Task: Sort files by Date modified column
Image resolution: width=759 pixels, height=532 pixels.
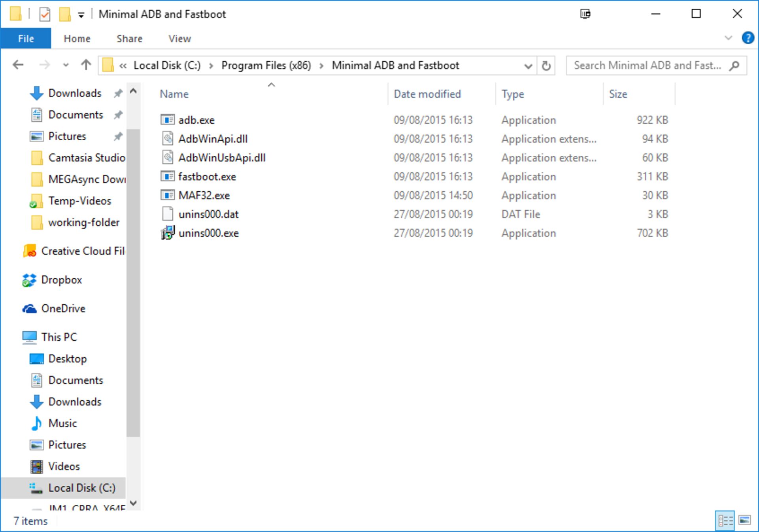Action: tap(427, 94)
